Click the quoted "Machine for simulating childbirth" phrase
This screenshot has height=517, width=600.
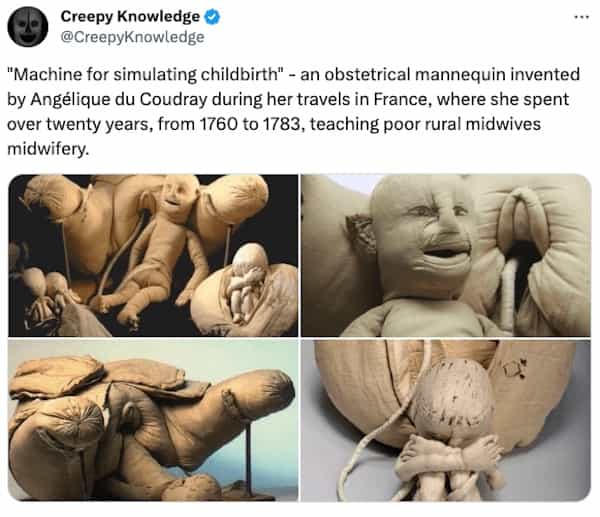point(145,74)
